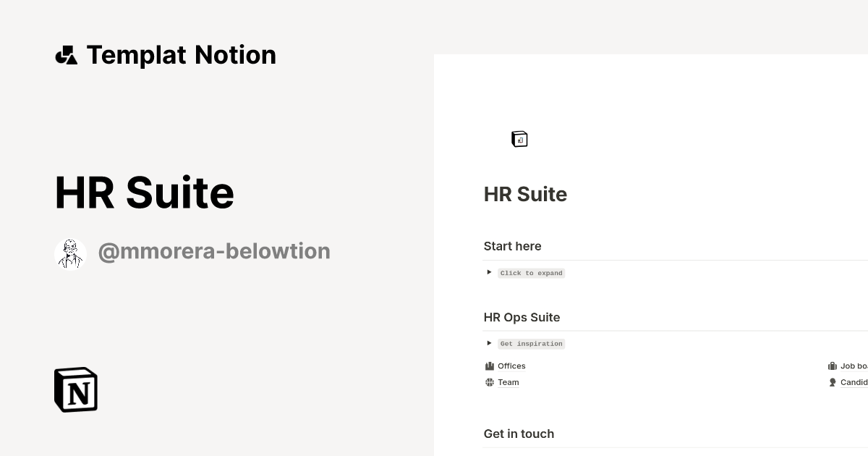
Task: Open the Team page link
Action: click(x=508, y=382)
